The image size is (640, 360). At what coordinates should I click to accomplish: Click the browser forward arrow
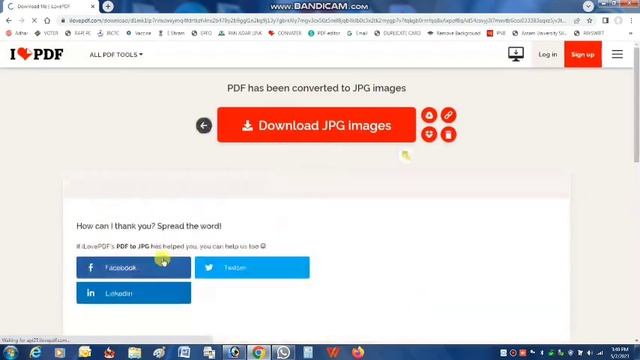pos(22,20)
